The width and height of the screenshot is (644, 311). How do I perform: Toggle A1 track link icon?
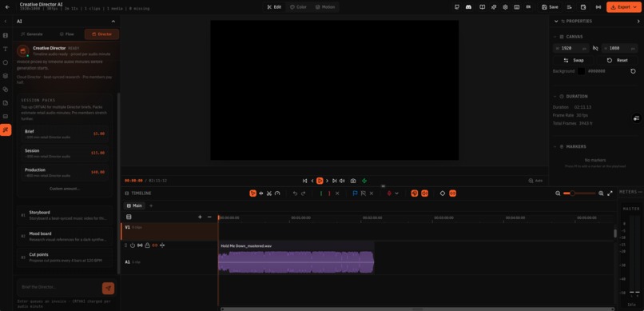click(x=155, y=245)
